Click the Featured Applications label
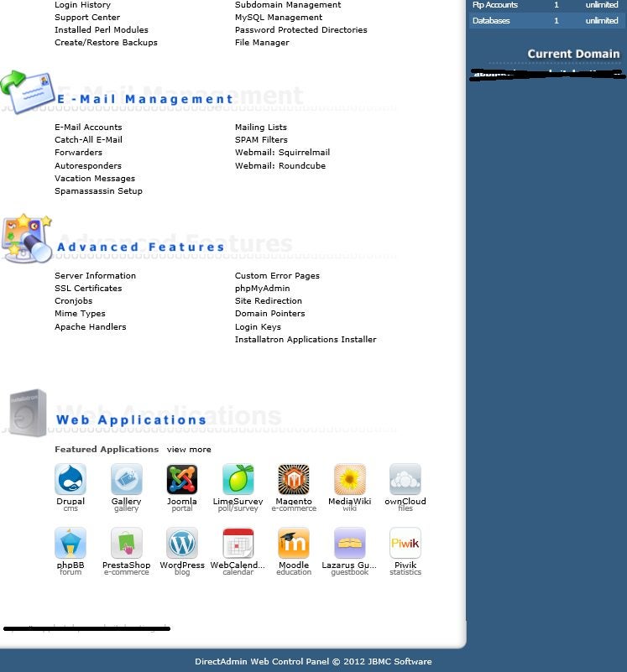Viewport: 627px width, 672px height. coord(107,450)
